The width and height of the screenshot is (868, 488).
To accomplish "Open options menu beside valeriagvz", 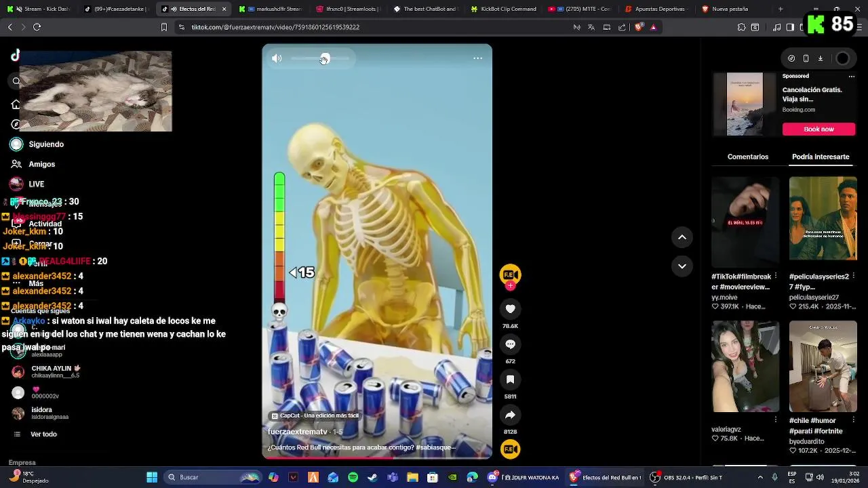I will (x=775, y=420).
